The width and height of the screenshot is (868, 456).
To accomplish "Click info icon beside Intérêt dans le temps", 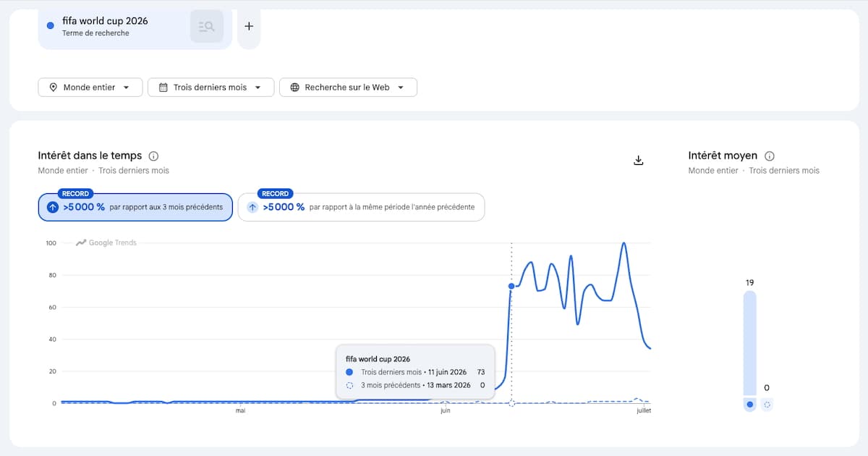I will pos(153,156).
